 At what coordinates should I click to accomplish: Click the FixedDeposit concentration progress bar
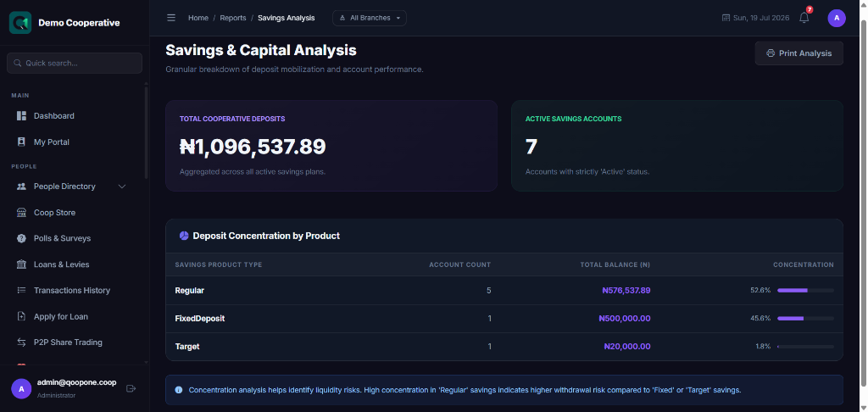805,319
